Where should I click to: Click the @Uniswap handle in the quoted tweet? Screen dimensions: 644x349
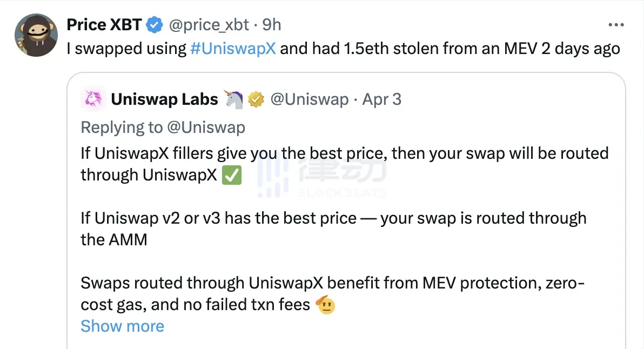pyautogui.click(x=310, y=99)
